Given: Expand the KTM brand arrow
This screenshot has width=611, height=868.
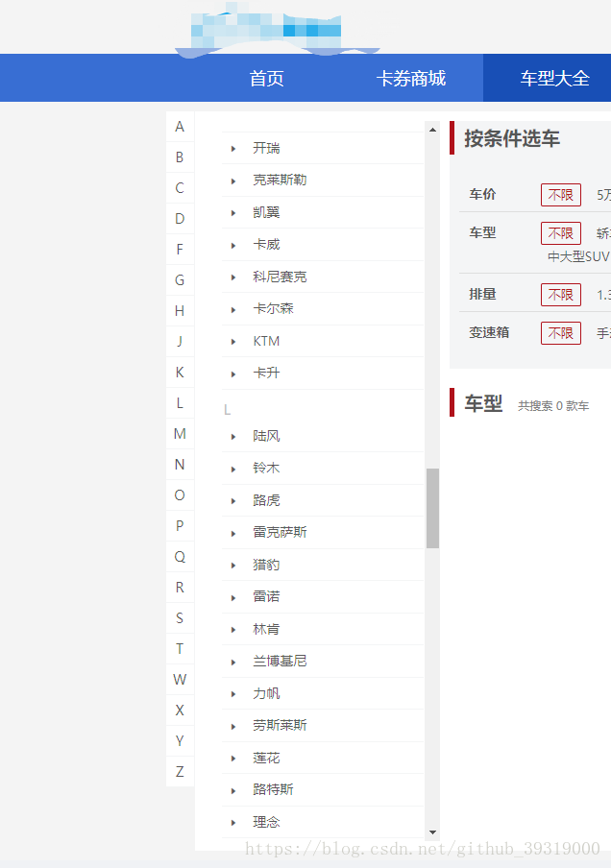Looking at the screenshot, I should 233,342.
